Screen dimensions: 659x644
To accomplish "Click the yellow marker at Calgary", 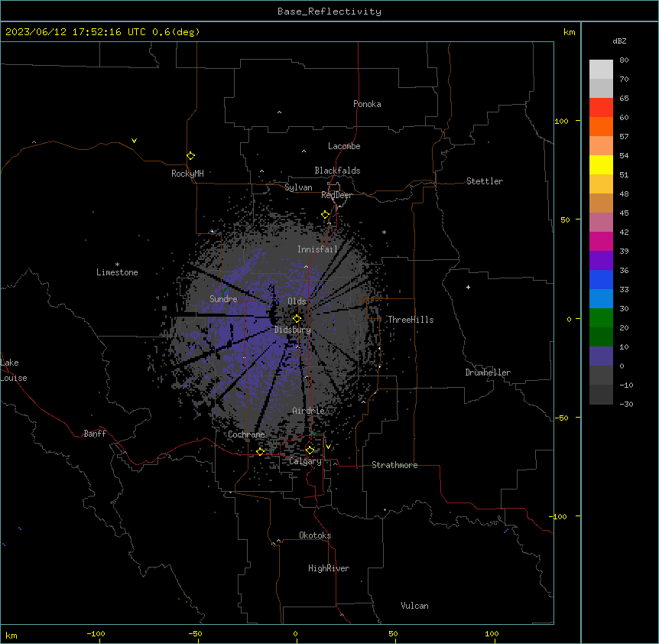I will pyautogui.click(x=310, y=450).
